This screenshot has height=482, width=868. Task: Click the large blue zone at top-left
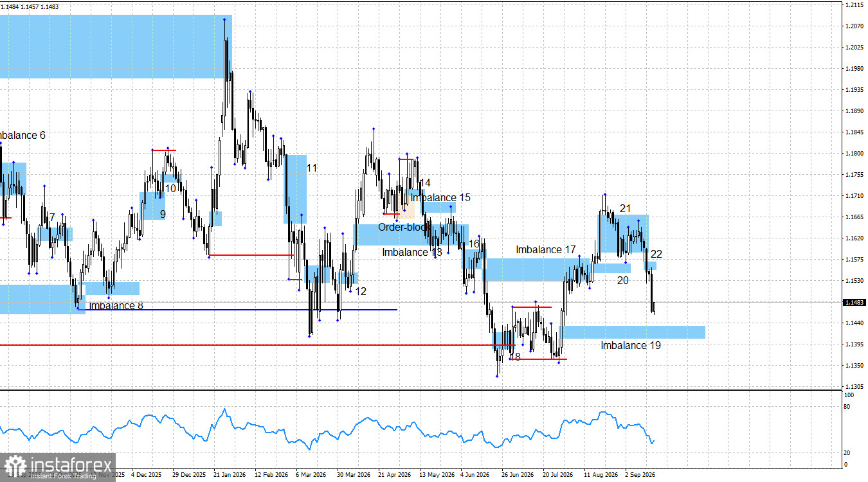pyautogui.click(x=116, y=46)
